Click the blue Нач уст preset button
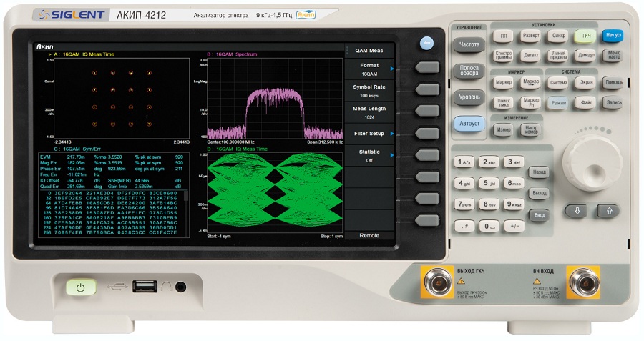Viewport: 644px width, 341px height. pos(614,35)
